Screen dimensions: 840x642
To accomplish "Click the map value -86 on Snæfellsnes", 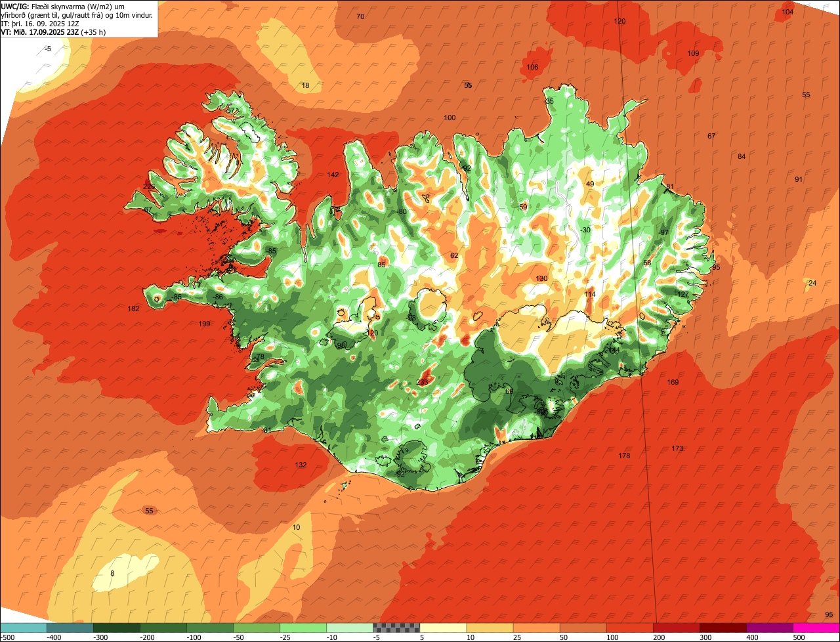I will point(218,297).
